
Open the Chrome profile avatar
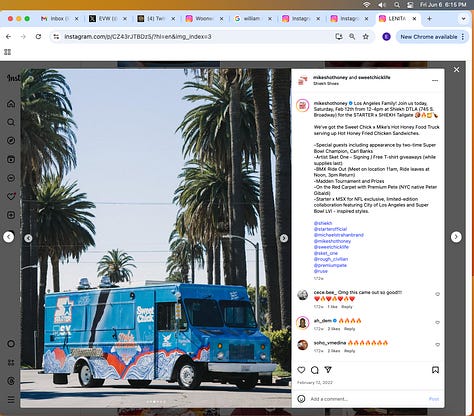tap(386, 37)
